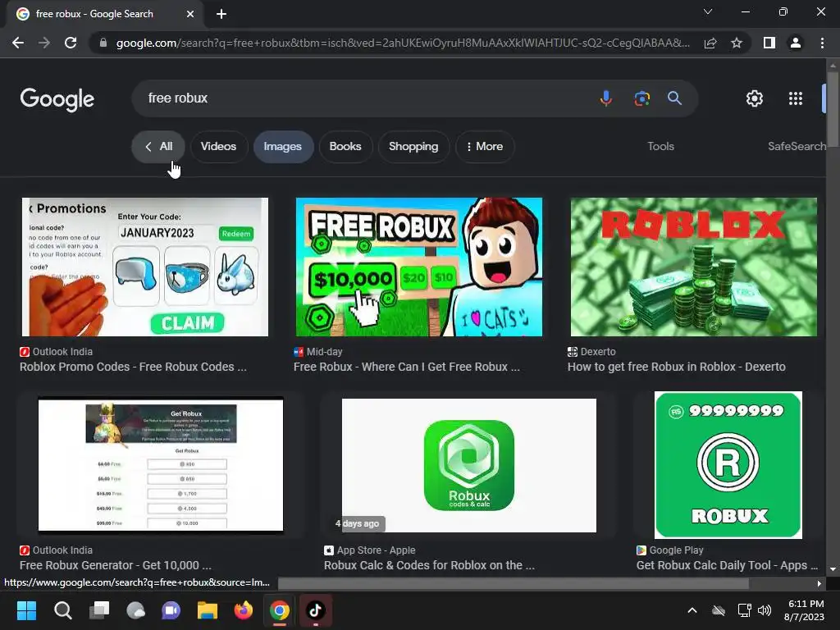
Task: Open the Roblox Promo Codes thumbnail
Action: pos(145,267)
